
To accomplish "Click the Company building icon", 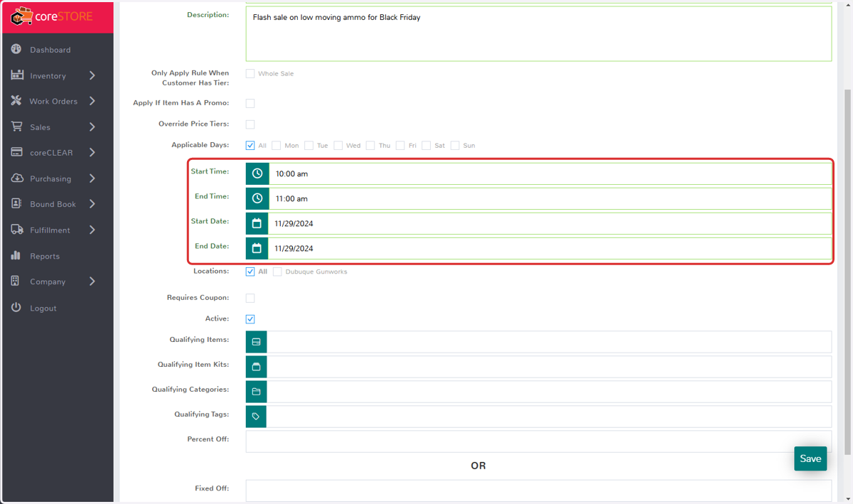I will point(16,282).
